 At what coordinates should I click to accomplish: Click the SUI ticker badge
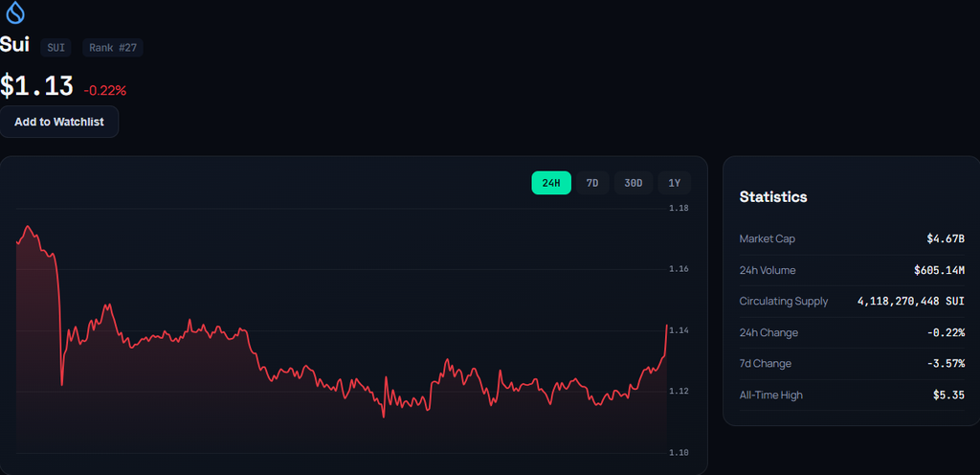click(56, 48)
